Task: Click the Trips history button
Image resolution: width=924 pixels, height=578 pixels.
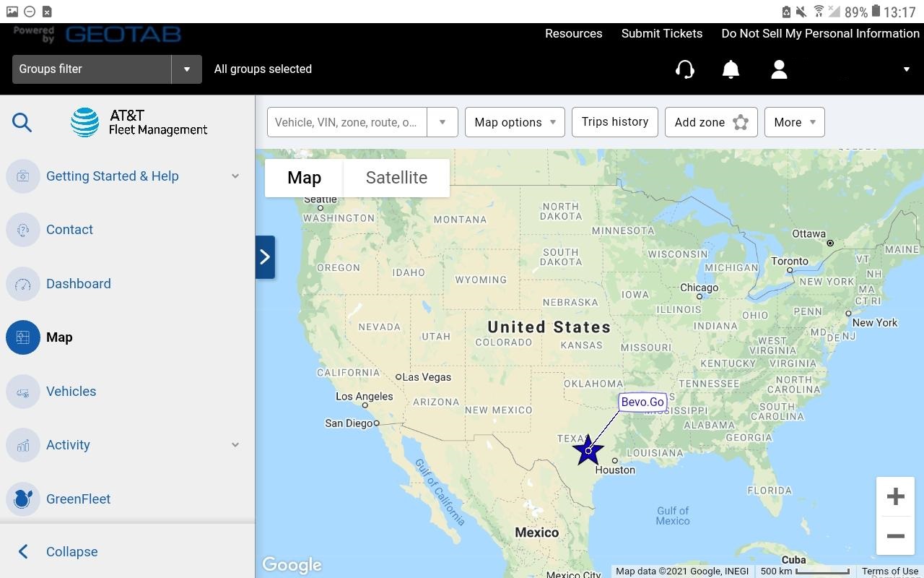Action: (615, 122)
